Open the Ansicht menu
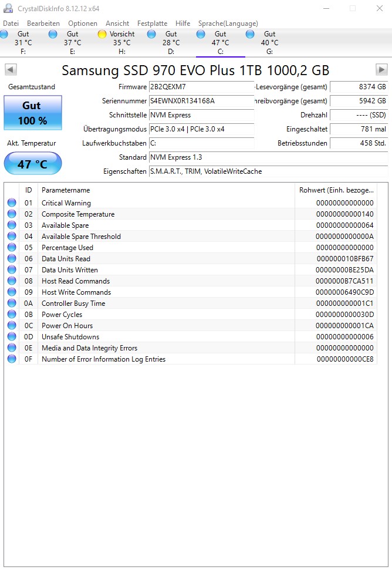 117,23
